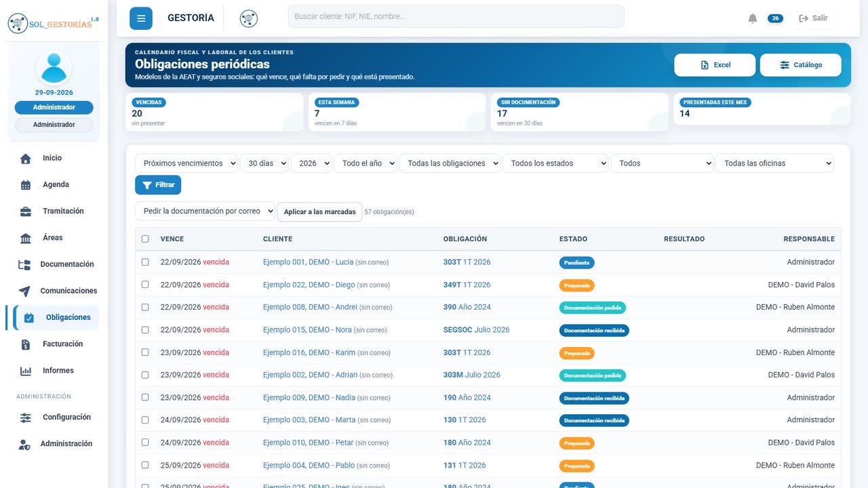Open the 2026 year dropdown

click(311, 163)
